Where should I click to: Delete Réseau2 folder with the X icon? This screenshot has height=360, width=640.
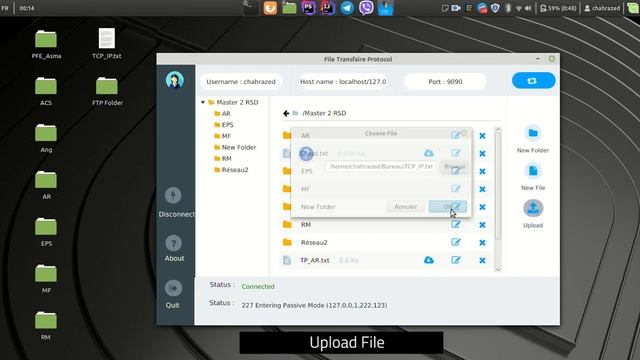coord(482,243)
